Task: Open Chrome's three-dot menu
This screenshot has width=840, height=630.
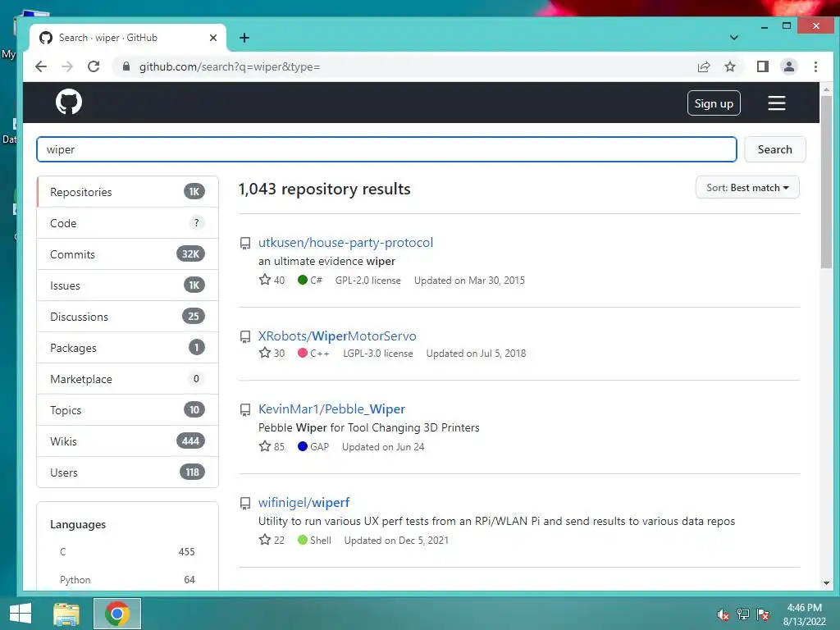Action: pyautogui.click(x=815, y=66)
